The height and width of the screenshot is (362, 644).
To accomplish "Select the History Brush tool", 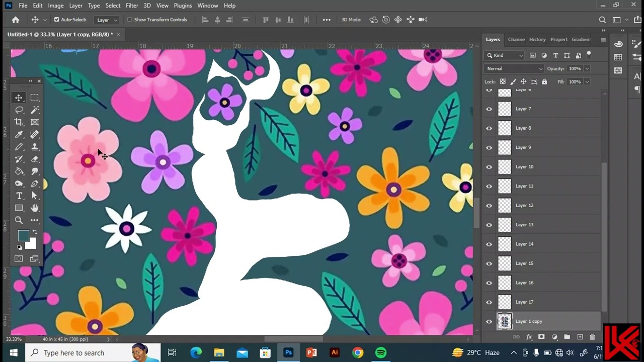I will tap(19, 159).
